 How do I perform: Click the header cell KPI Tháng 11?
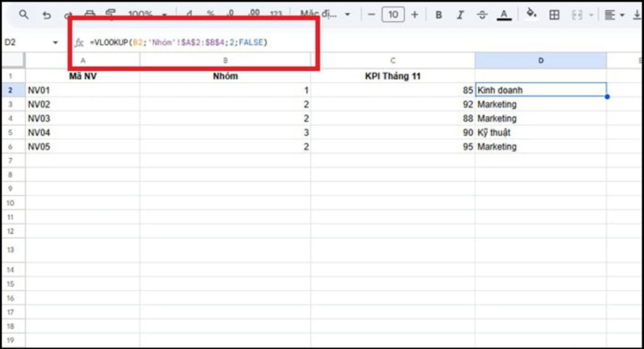coord(393,76)
